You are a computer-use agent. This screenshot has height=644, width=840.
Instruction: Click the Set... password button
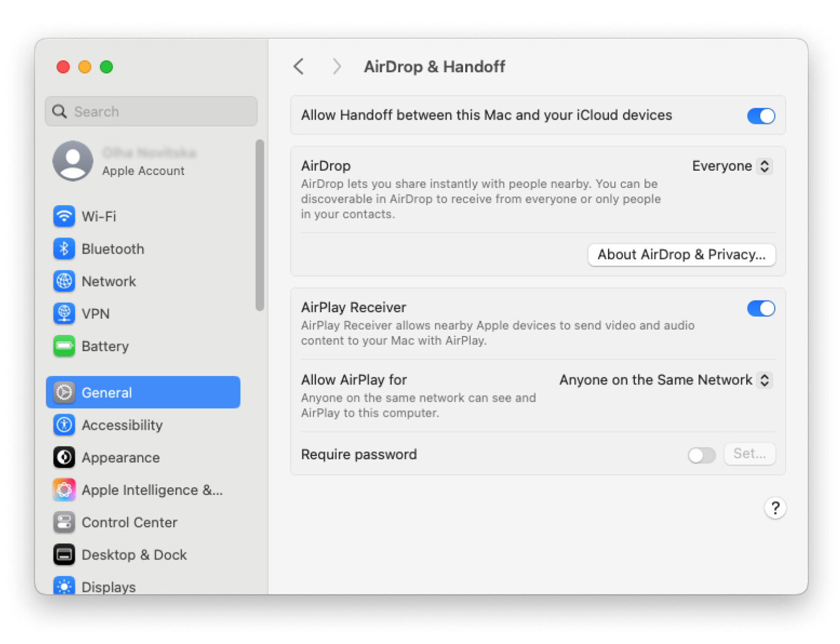coord(750,454)
